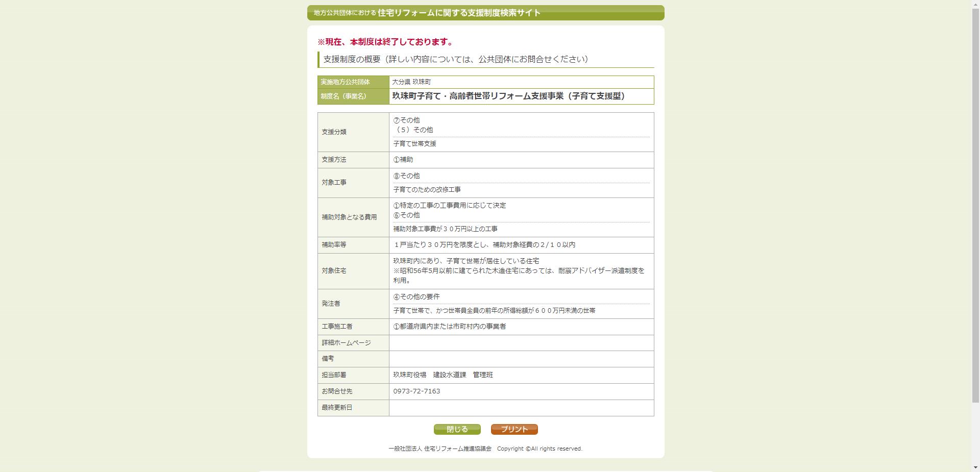980x472 pixels.
Task: Select the 対象工事 cell text 子育てのための改修工事
Action: pos(427,189)
